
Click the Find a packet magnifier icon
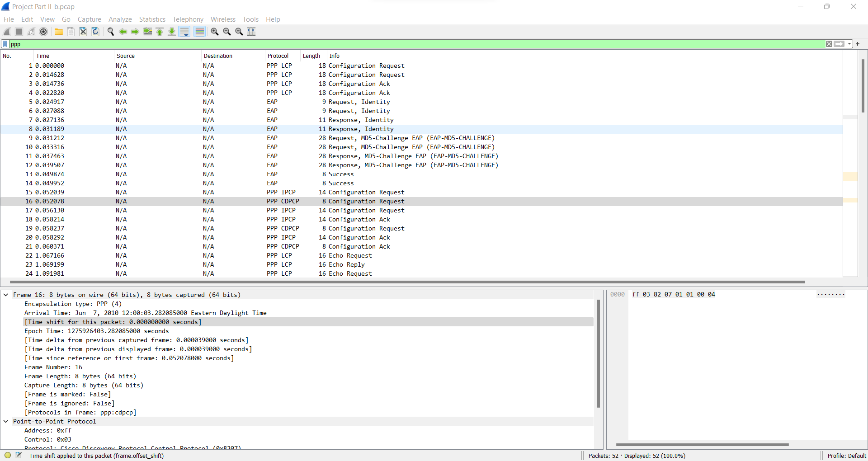pos(111,32)
